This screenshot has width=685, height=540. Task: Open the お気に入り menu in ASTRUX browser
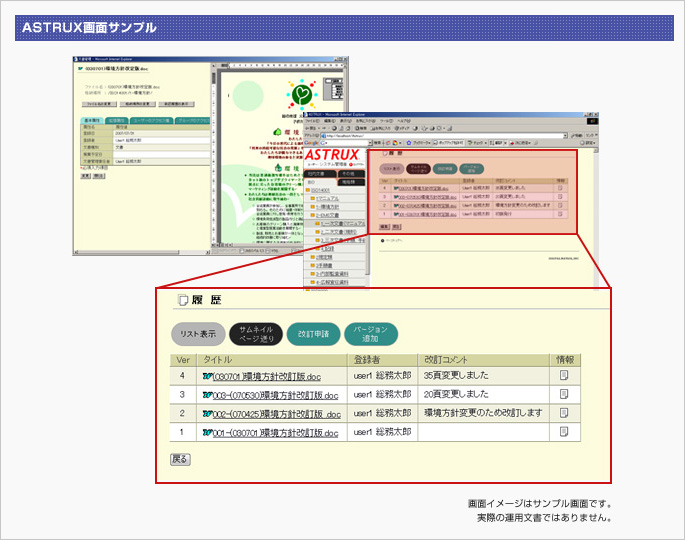(366, 121)
